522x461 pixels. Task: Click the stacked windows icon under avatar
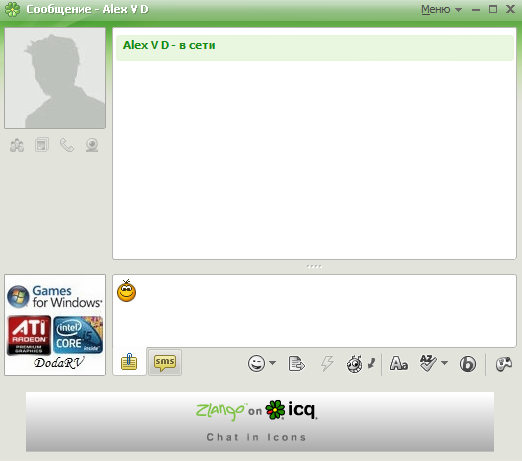point(42,145)
